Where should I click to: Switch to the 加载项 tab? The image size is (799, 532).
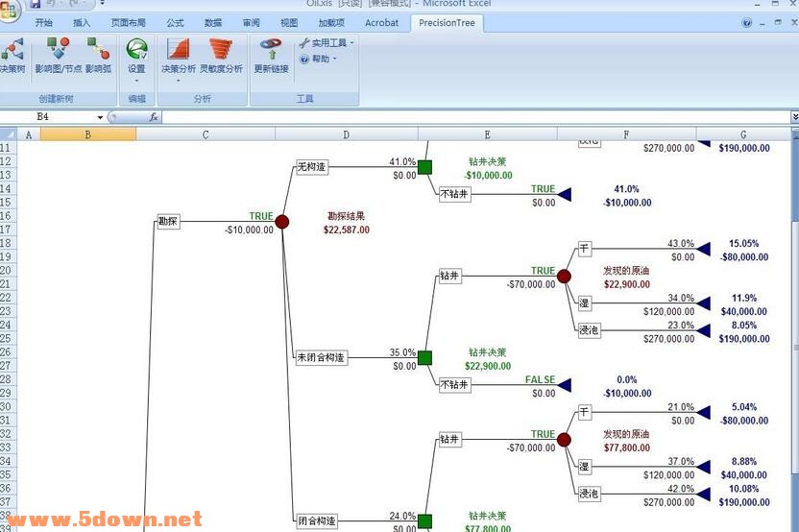(331, 23)
